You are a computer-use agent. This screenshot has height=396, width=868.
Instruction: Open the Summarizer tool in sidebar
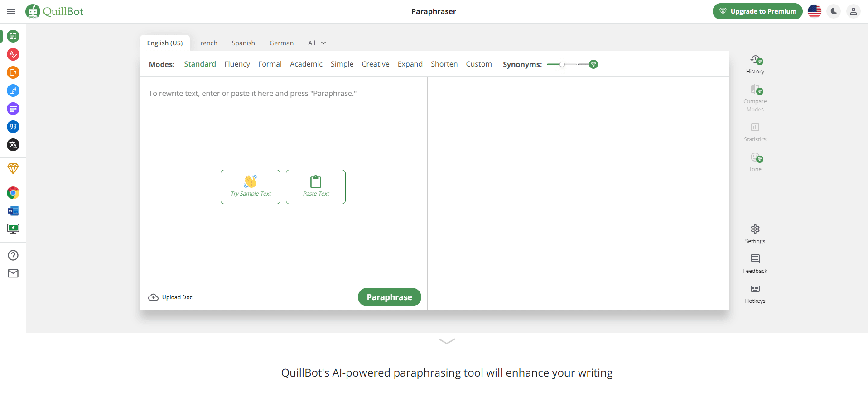click(x=13, y=109)
